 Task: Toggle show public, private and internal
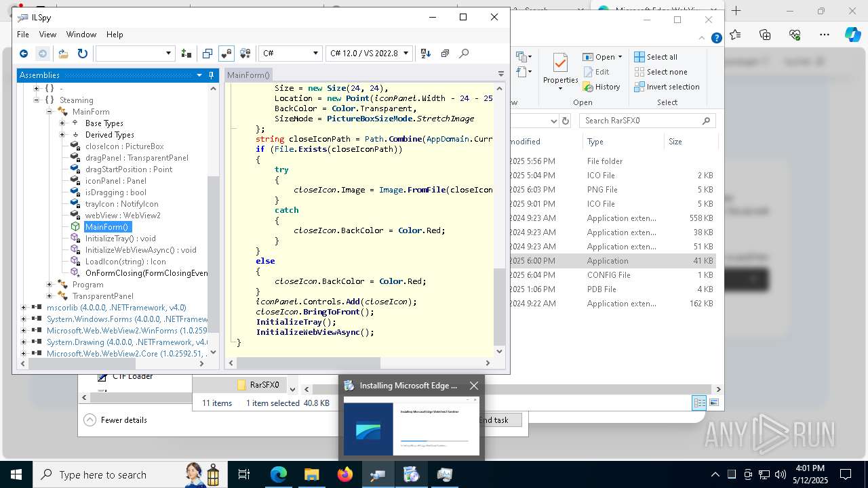226,53
